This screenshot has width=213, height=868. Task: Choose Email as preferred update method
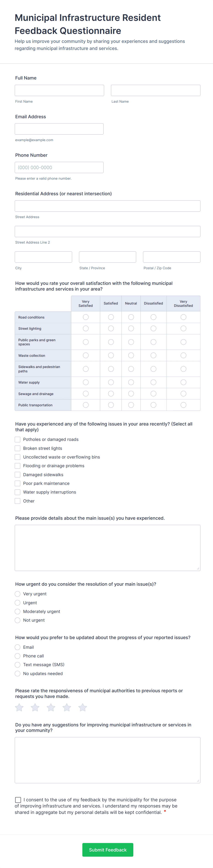(18, 647)
